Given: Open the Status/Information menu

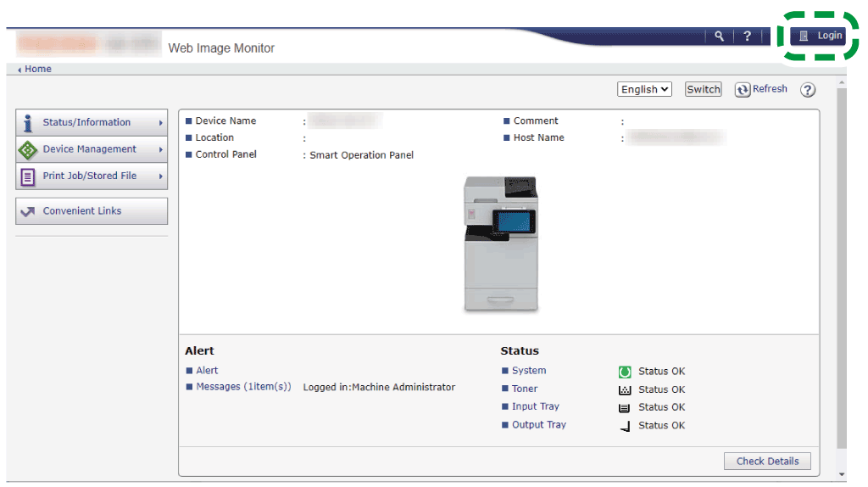Looking at the screenshot, I should point(92,122).
